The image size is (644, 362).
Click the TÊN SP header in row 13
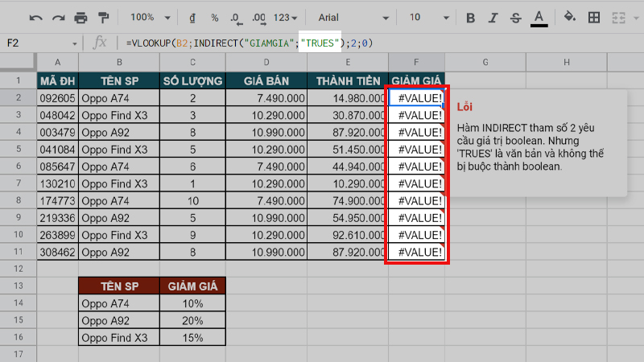tap(119, 286)
